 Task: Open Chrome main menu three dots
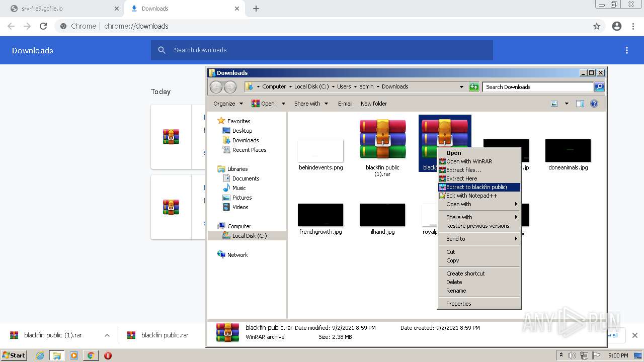click(x=633, y=26)
